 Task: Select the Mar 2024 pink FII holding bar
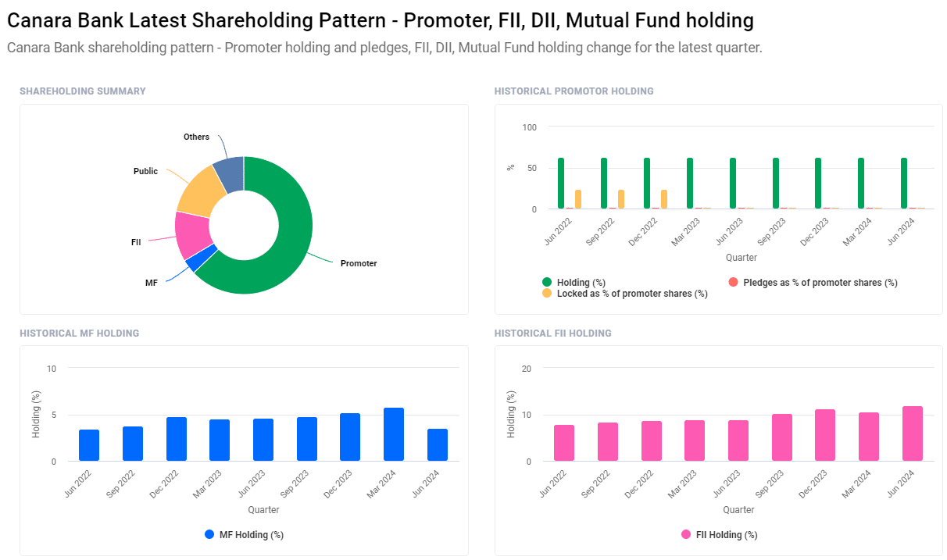[869, 437]
